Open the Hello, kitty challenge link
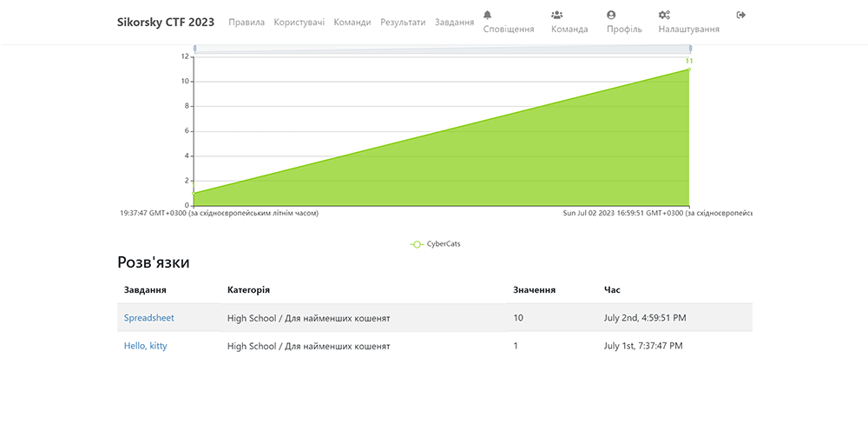This screenshot has height=424, width=868. (x=145, y=346)
